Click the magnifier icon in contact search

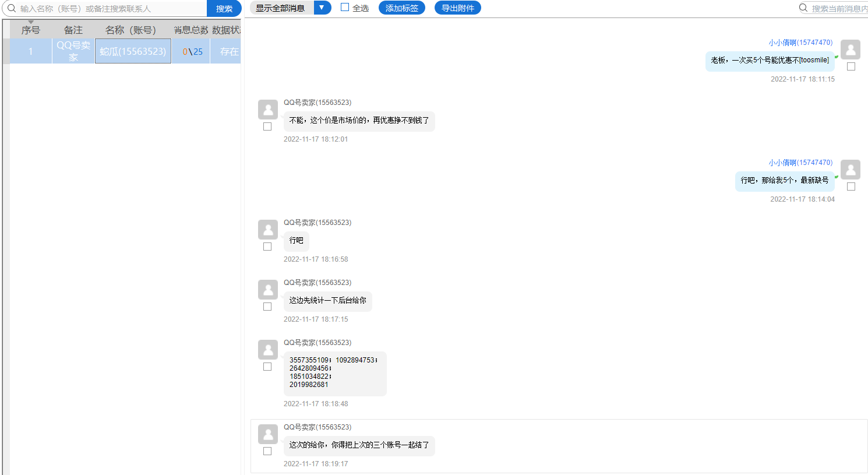point(11,8)
